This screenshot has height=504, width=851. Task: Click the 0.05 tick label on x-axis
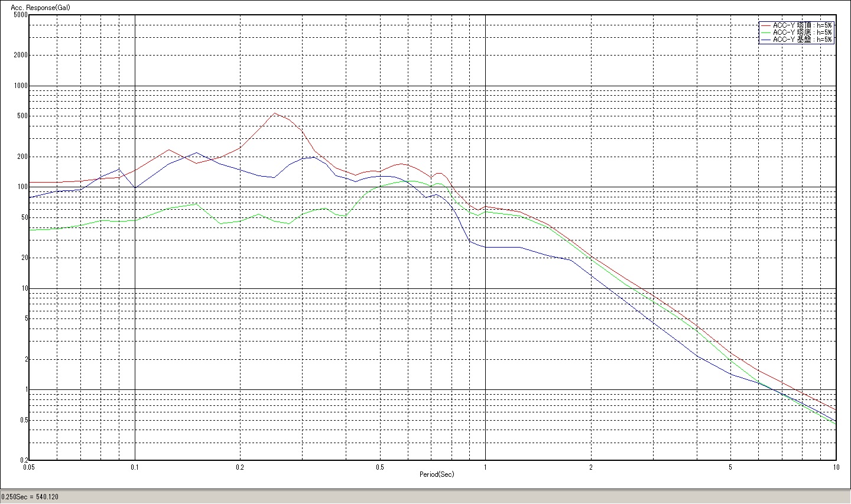[x=29, y=467]
